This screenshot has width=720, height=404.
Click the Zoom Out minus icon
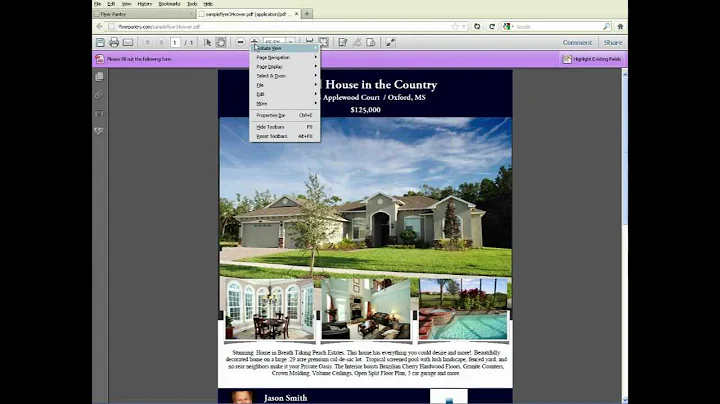tap(240, 42)
